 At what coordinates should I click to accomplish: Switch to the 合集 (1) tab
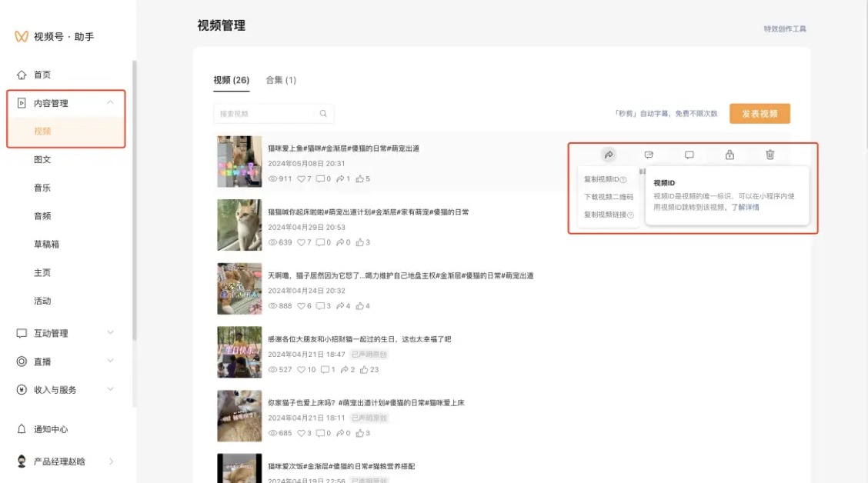click(x=281, y=80)
